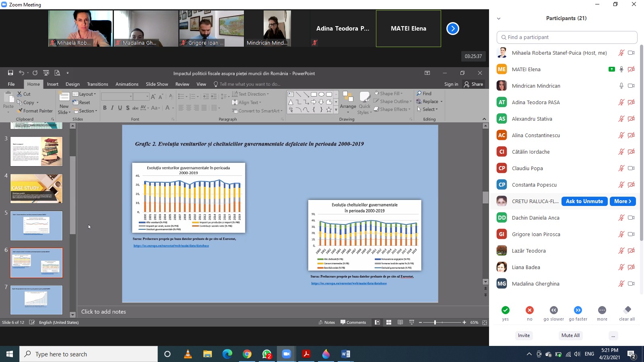Toggle Claudiu Popa video camera icon

pos(631,168)
